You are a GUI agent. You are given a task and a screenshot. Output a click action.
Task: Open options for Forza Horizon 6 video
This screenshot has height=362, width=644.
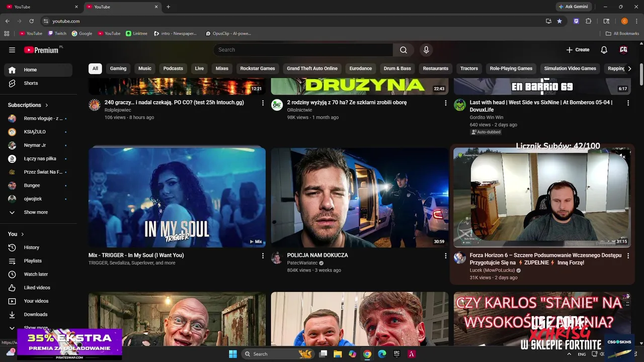(x=628, y=255)
